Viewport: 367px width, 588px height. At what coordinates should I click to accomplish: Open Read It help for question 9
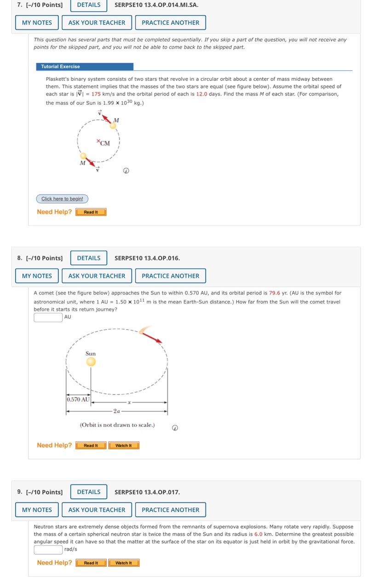pyautogui.click(x=91, y=562)
